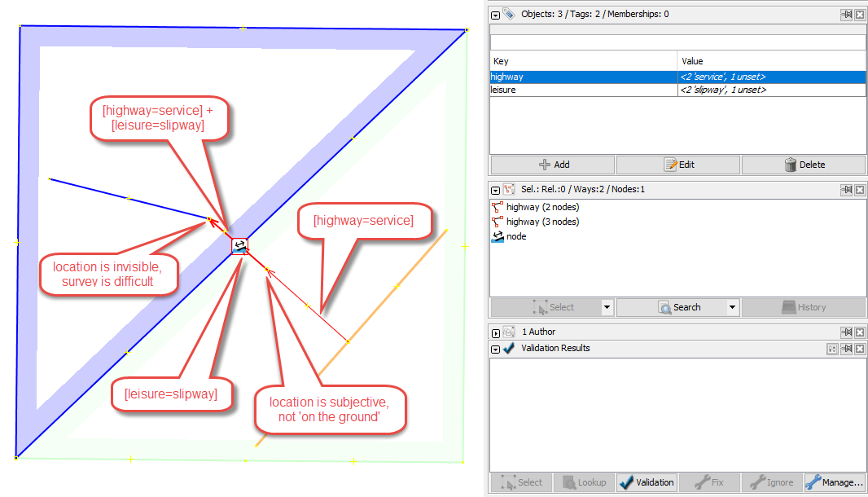Expand the Author panel
Screen dimensions: 868x497
(495, 333)
